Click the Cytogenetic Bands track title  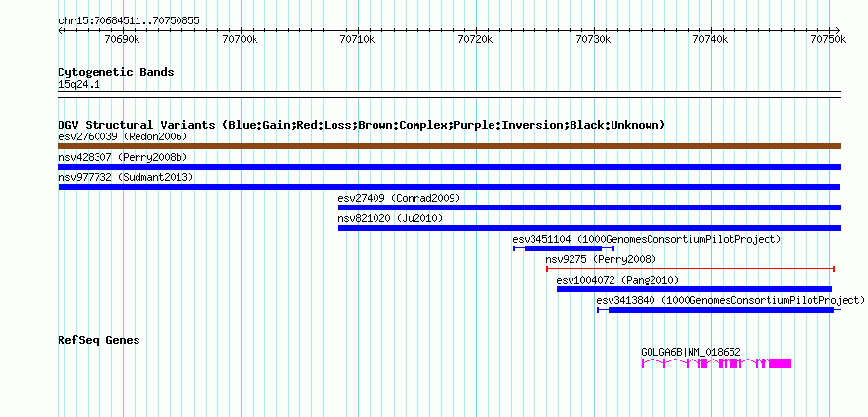(x=116, y=72)
